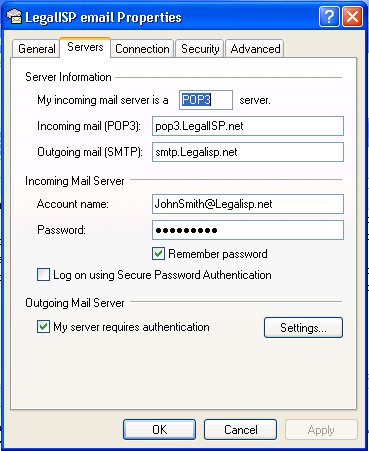Close the LegalISP email Properties dialog

(352, 16)
